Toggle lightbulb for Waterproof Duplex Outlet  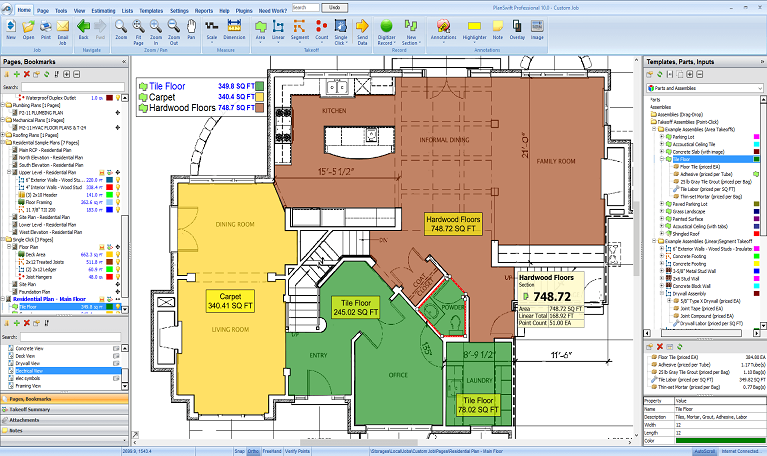117,98
